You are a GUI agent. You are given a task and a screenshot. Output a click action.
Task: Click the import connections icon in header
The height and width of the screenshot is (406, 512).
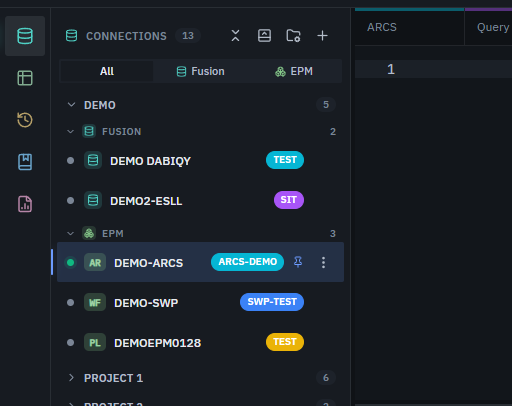pos(264,36)
